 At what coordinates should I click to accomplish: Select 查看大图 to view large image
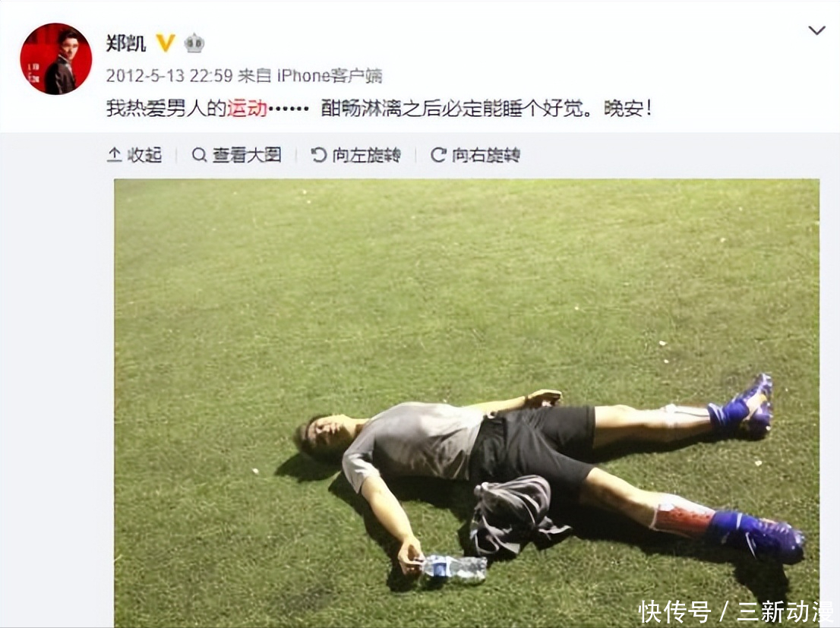click(x=246, y=155)
